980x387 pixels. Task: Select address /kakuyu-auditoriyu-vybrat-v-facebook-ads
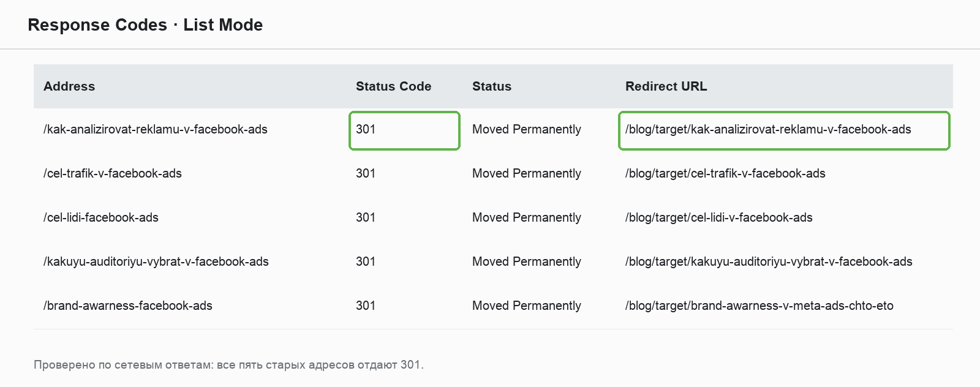click(156, 261)
